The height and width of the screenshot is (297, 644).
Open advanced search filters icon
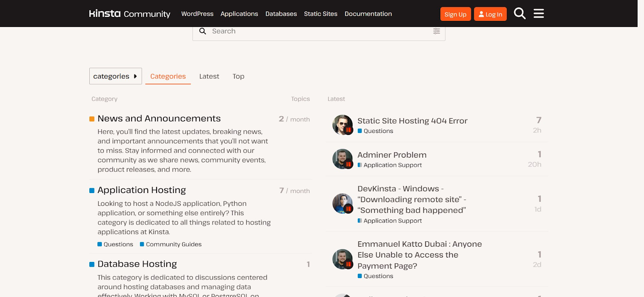[436, 31]
